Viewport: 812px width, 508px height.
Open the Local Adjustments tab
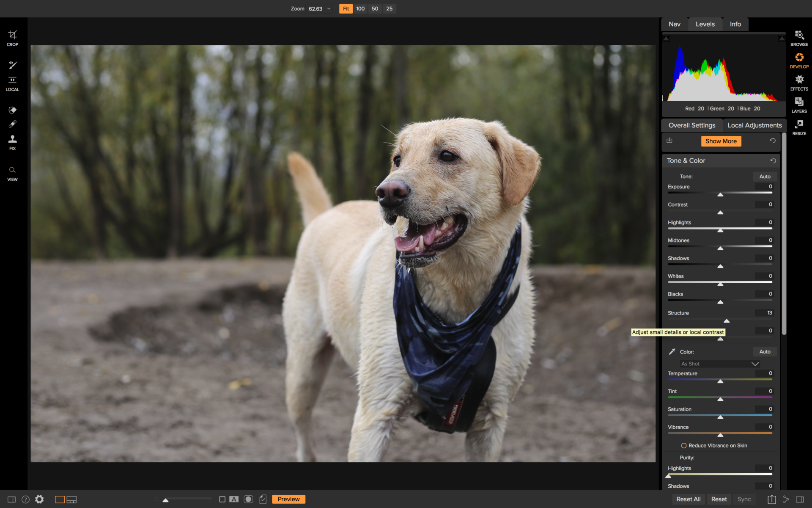pos(754,125)
